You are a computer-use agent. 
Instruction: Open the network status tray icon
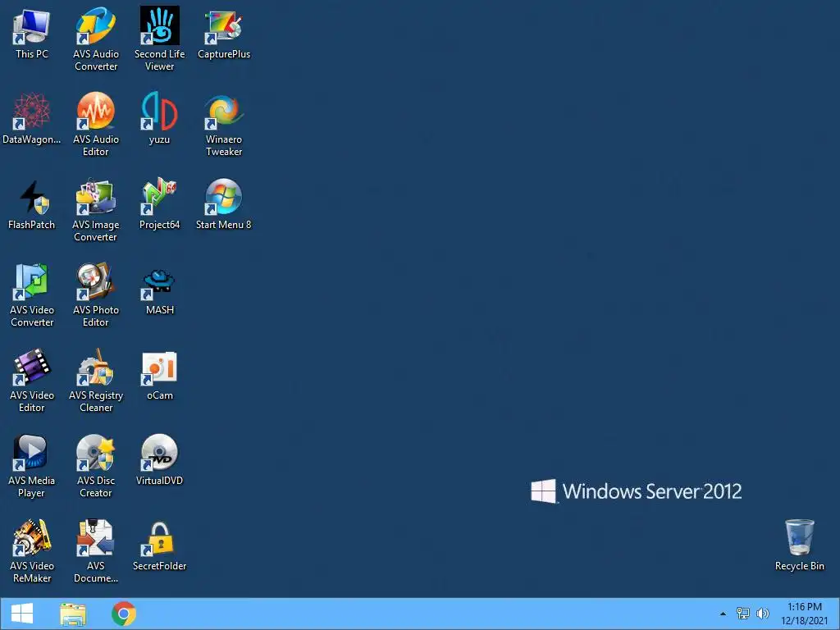pos(742,614)
